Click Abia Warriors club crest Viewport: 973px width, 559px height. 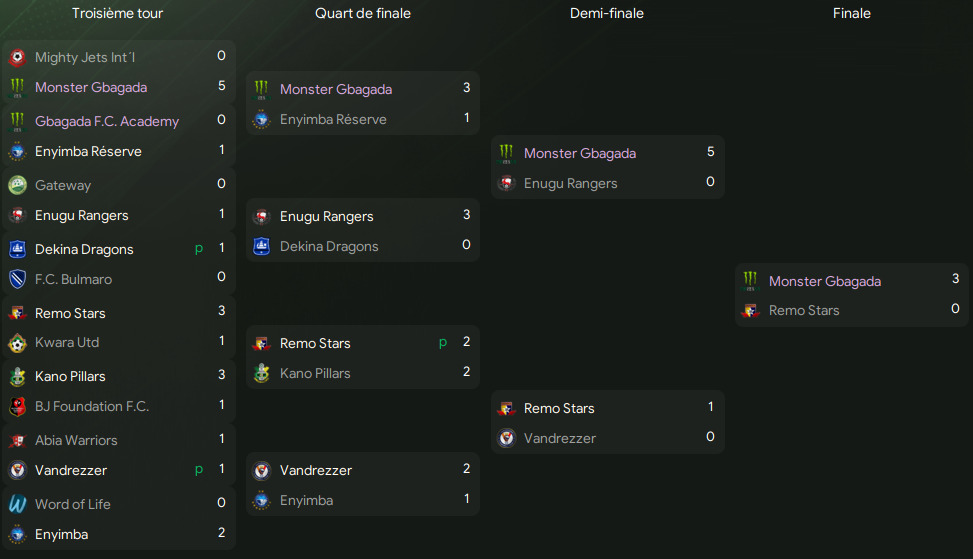(17, 440)
